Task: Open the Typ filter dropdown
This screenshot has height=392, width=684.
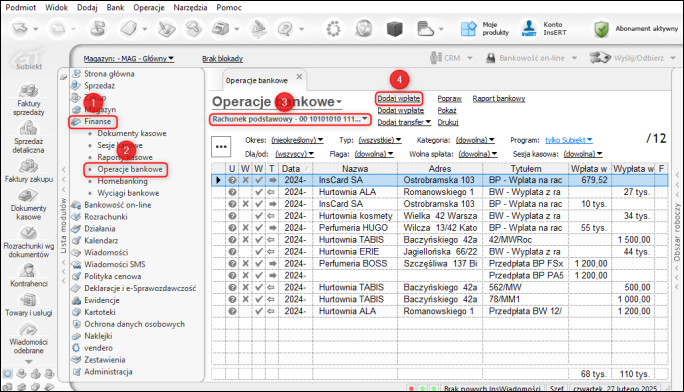Action: pos(380,140)
